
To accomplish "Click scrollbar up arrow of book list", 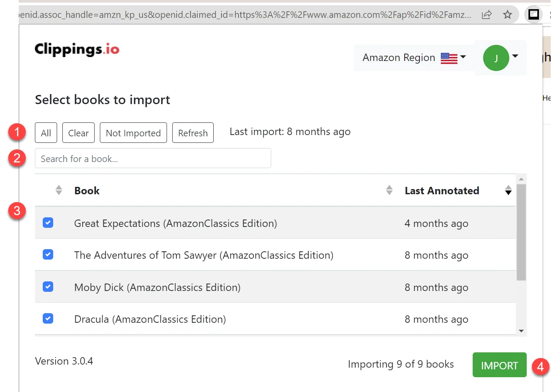I will (x=521, y=179).
